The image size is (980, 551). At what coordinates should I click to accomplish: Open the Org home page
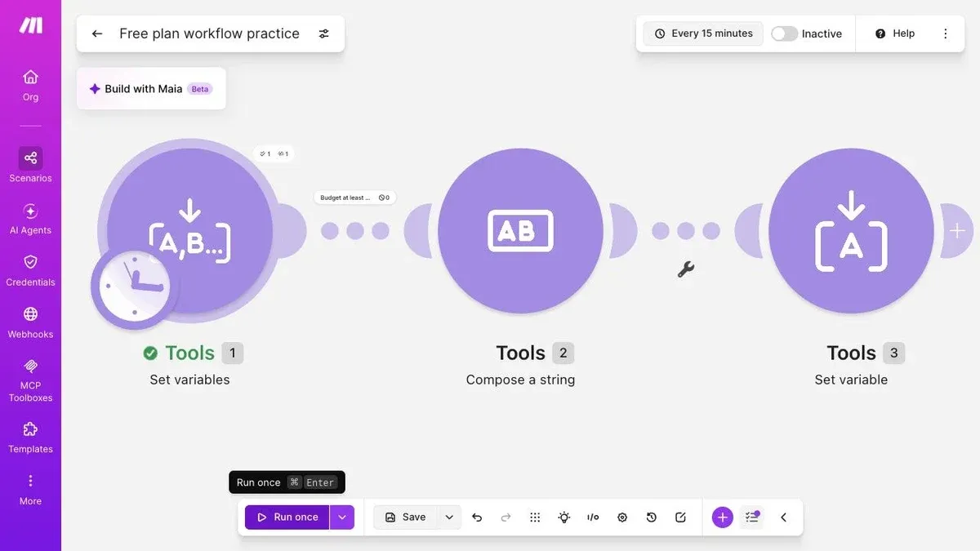(30, 85)
